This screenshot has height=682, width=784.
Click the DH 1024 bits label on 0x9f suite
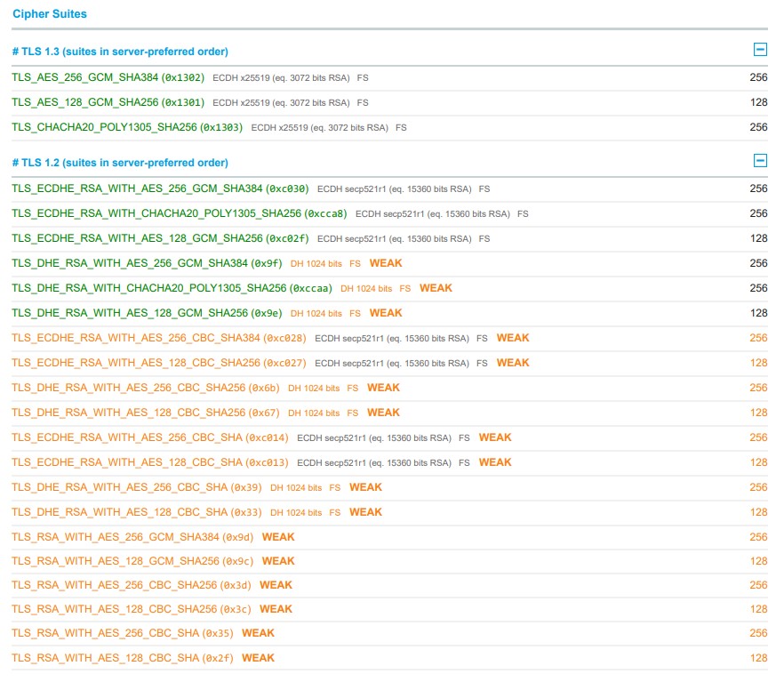click(x=315, y=263)
